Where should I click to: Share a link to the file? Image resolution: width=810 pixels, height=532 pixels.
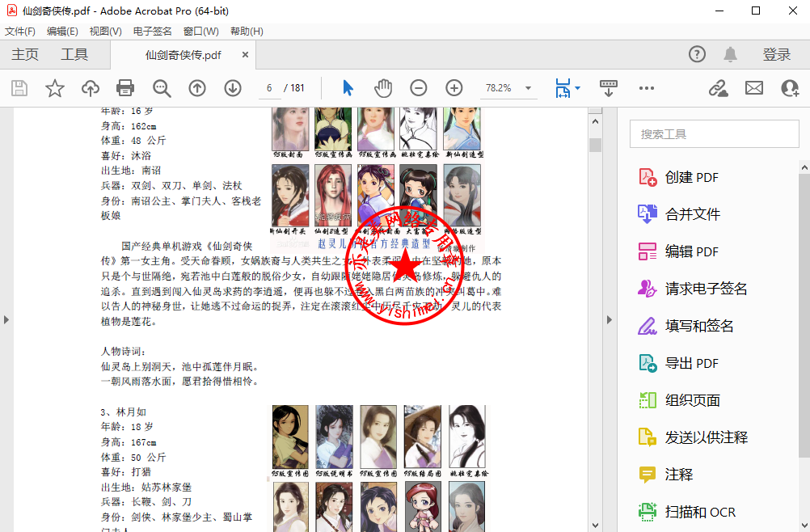[x=718, y=88]
